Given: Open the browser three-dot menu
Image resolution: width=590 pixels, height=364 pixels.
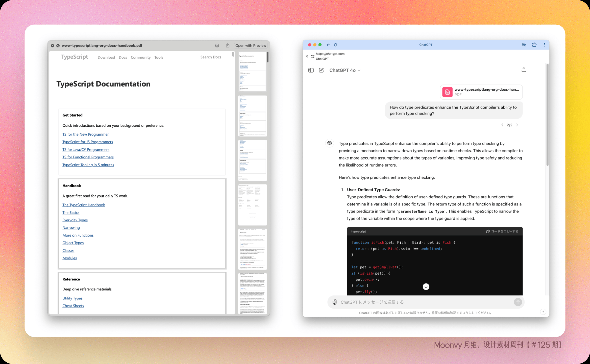Looking at the screenshot, I should click(544, 45).
